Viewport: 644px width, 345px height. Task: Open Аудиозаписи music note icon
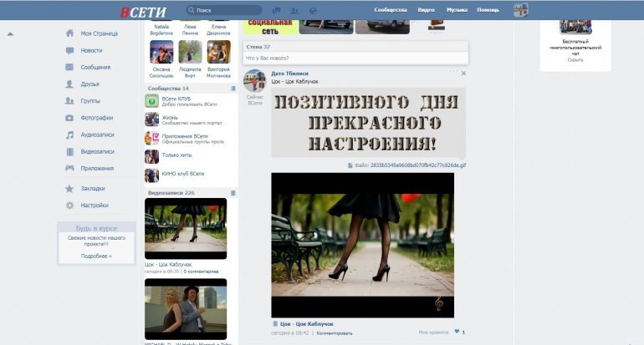(x=70, y=134)
